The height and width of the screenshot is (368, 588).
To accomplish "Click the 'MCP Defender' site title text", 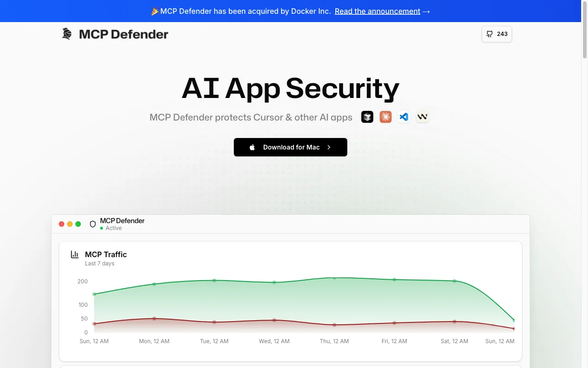I will pos(124,34).
